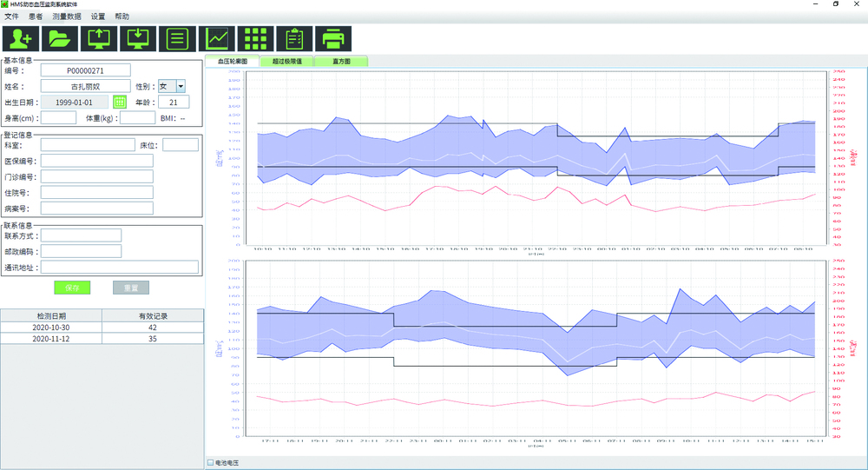Open the 测量数据 menu
The width and height of the screenshot is (868, 470).
(x=67, y=17)
